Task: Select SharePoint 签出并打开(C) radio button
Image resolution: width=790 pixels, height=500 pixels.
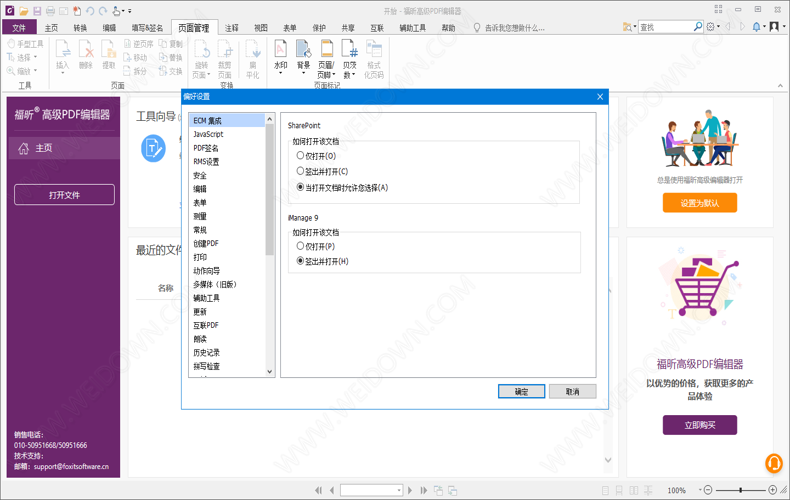Action: (300, 171)
